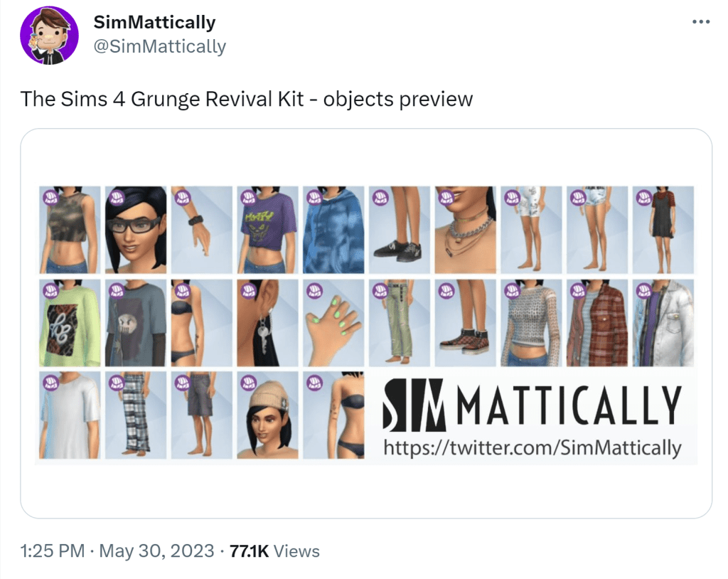Select the red plaid flannel jacket thumbnail
Screen dimensions: 728x579
(597, 322)
